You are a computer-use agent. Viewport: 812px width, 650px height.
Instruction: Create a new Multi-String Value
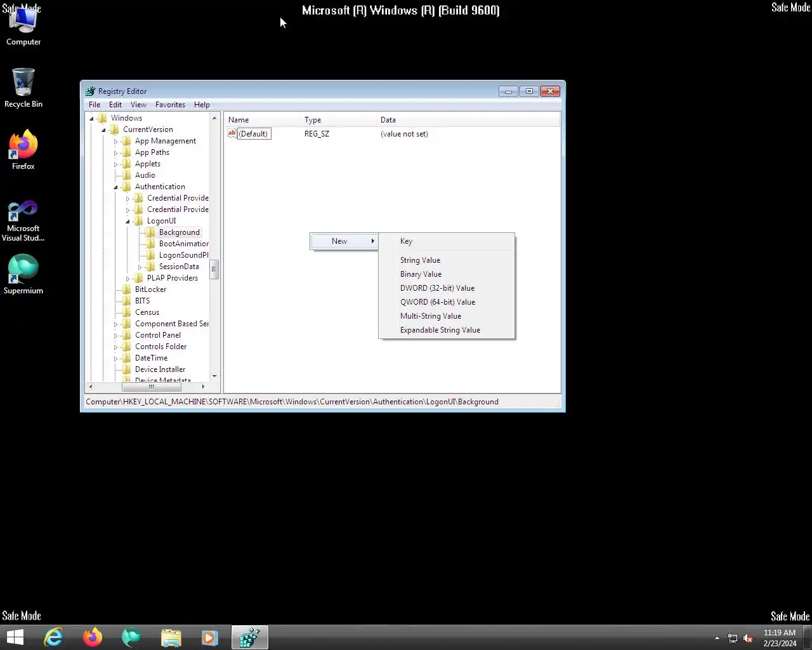447,316
